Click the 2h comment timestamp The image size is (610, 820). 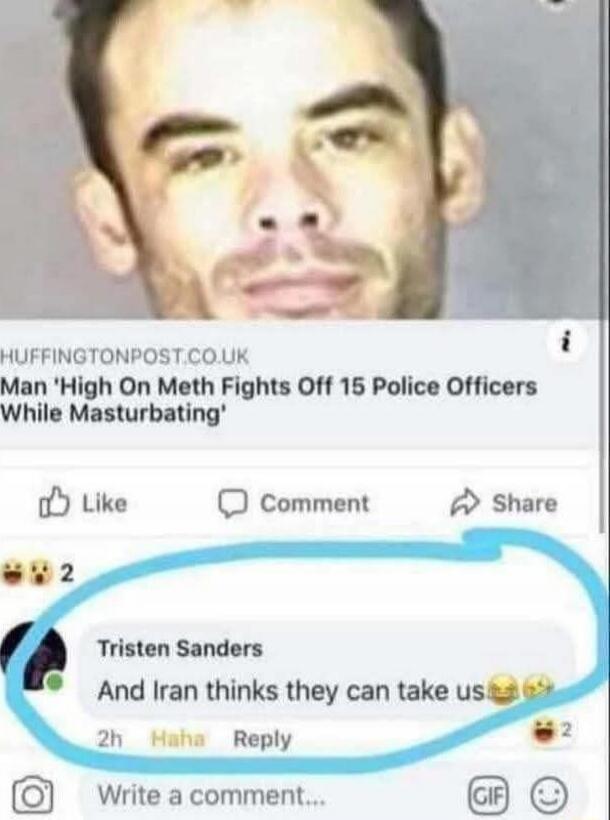point(110,739)
